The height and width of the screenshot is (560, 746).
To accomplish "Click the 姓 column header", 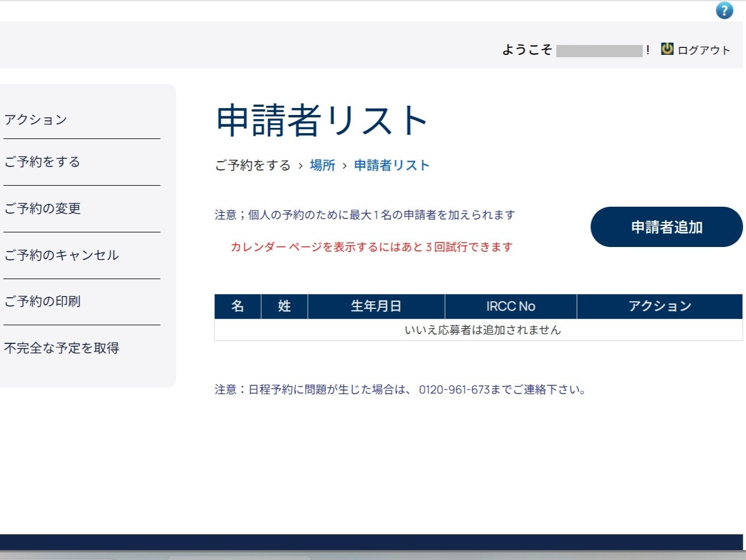I will (x=284, y=307).
